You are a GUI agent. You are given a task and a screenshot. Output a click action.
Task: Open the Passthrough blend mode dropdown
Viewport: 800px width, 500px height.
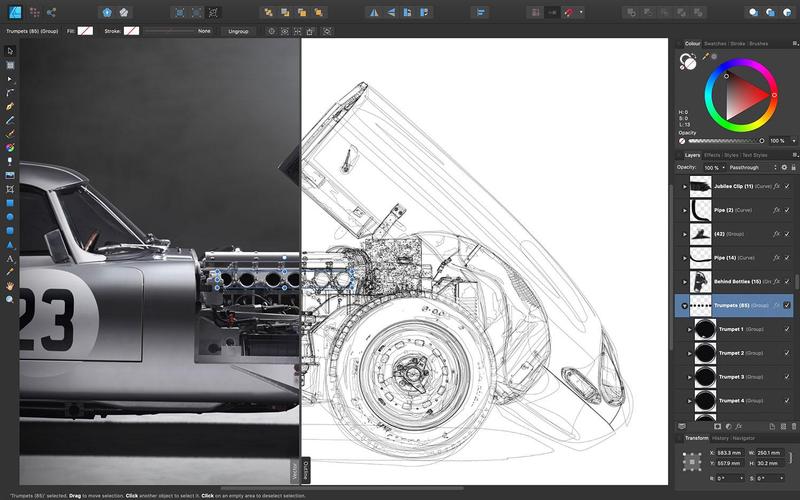click(x=752, y=167)
